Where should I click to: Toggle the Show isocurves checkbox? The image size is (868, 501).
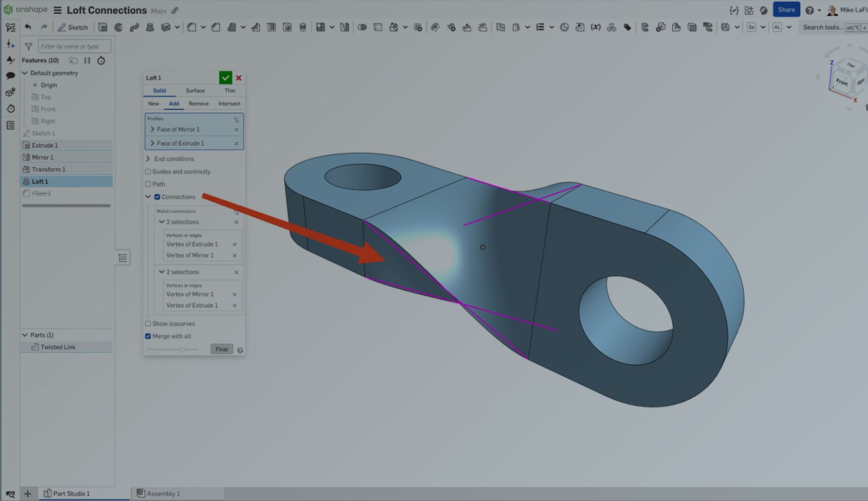148,324
